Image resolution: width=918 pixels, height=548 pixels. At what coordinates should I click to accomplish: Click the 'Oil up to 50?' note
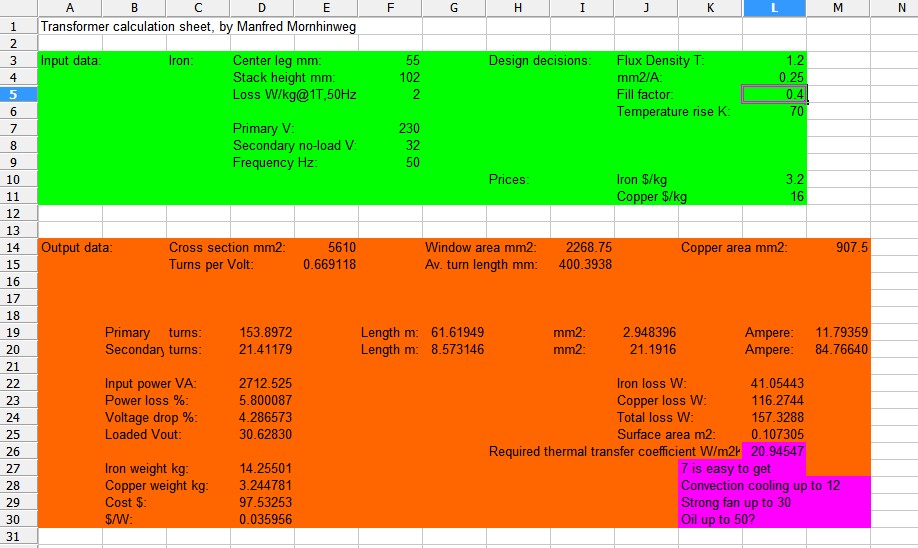click(x=718, y=519)
